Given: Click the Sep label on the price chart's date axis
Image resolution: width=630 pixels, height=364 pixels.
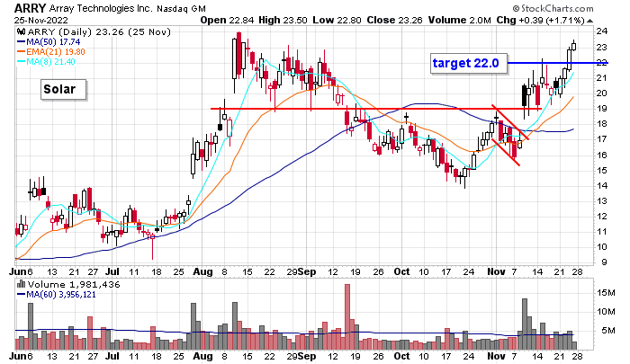Looking at the screenshot, I should tap(307, 271).
